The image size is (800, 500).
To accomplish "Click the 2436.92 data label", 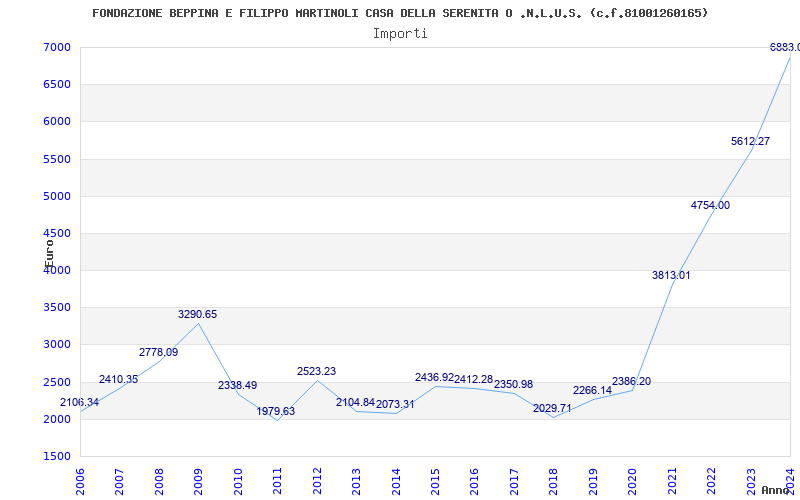I will pyautogui.click(x=434, y=377).
